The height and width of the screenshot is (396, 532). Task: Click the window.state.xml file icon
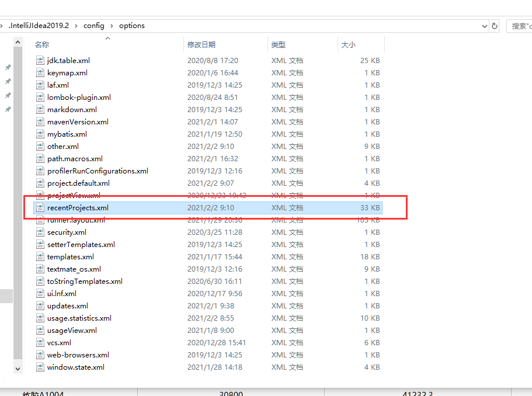tap(40, 367)
